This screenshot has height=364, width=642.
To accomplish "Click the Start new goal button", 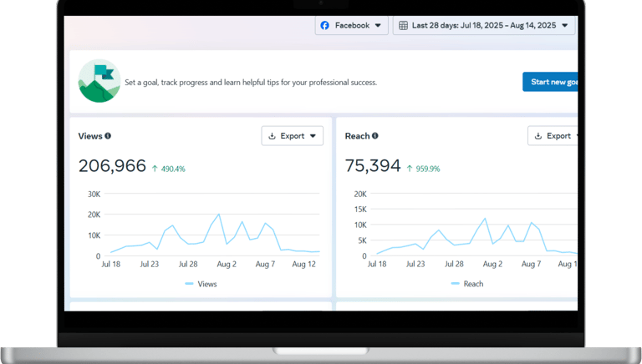I will [x=550, y=82].
